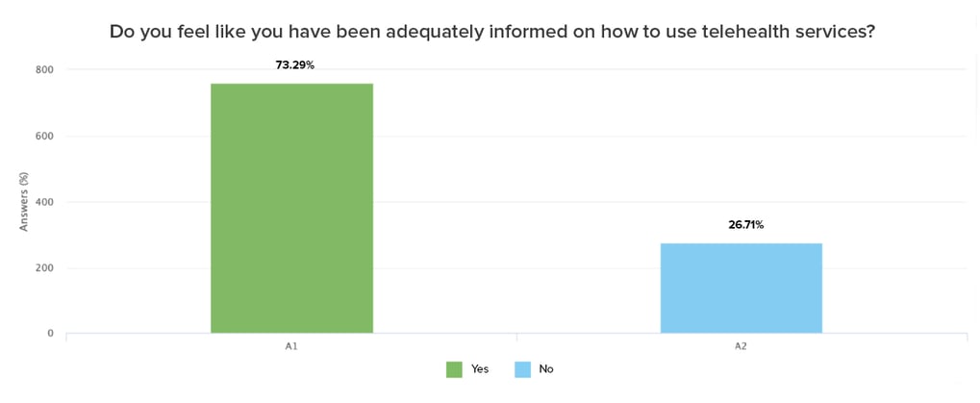Click the 600 y-axis tick label
Viewport: 980px width, 403px height.
(44, 137)
